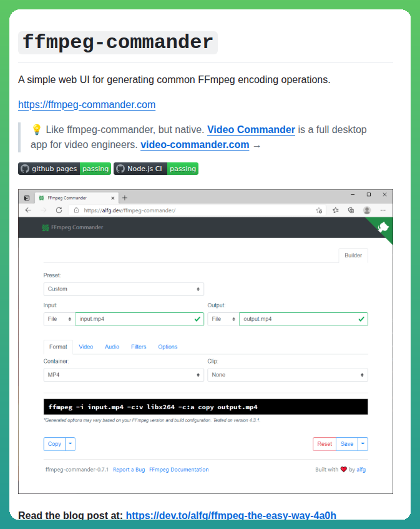This screenshot has width=420, height=529.
Task: Open the FFmpeg Documentation link
Action: [x=179, y=470]
